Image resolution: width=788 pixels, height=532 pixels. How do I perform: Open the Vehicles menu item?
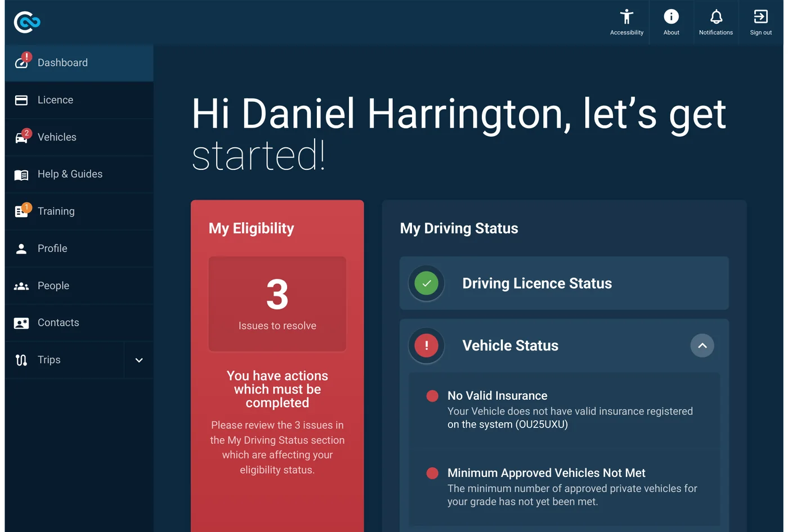79,137
